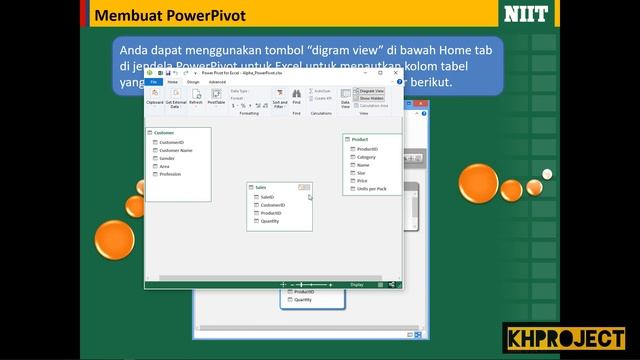Open the quick access toolbar customize dropdown

click(x=195, y=73)
